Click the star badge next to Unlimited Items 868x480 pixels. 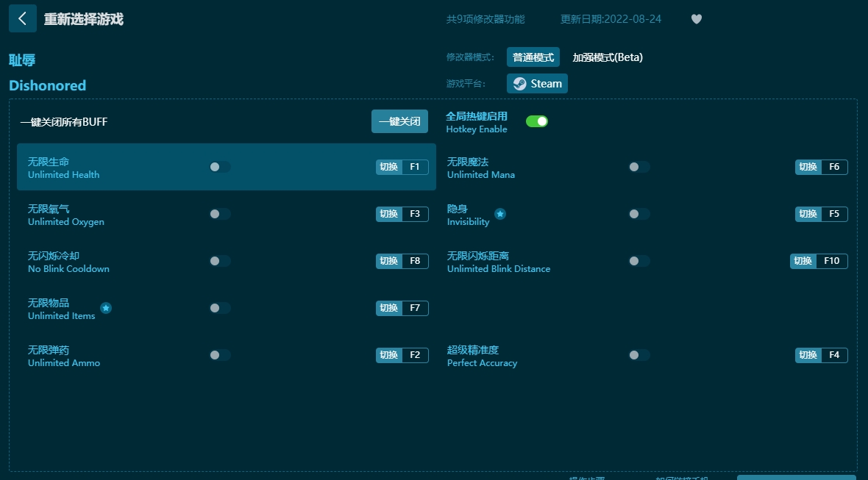pos(106,308)
